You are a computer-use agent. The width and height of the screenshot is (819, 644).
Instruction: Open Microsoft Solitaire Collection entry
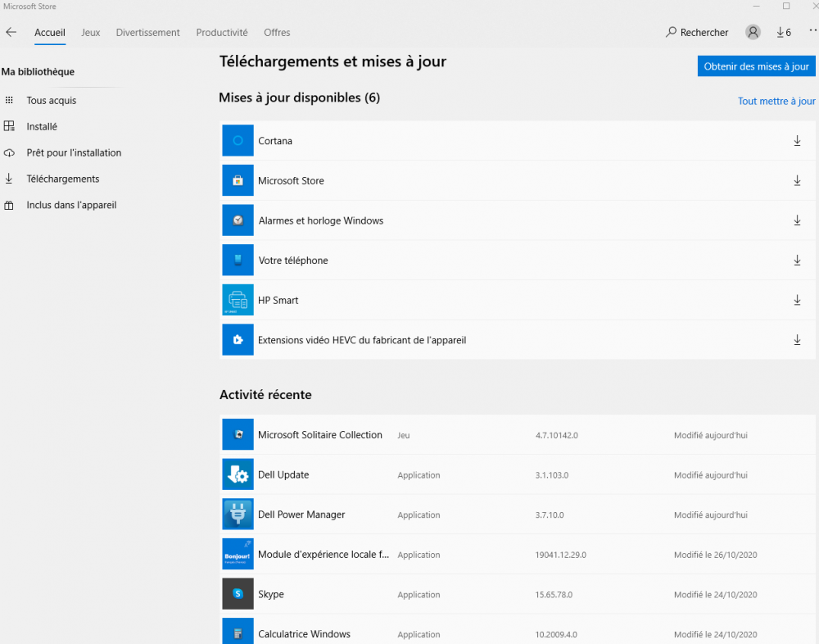(x=319, y=435)
